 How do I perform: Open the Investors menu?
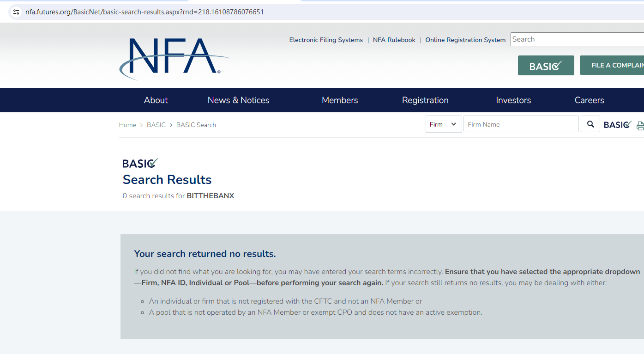tap(513, 100)
